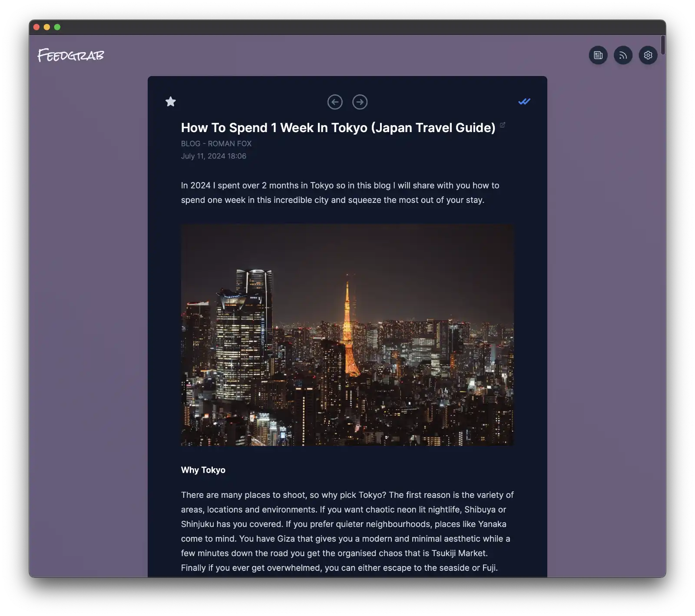Click the Feedgrab logo
This screenshot has height=616, width=695.
click(x=71, y=55)
